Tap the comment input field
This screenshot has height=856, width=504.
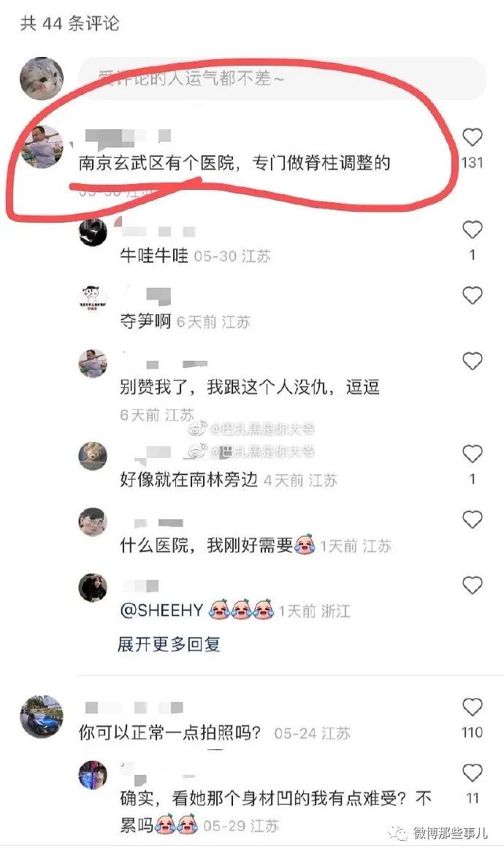tap(282, 79)
